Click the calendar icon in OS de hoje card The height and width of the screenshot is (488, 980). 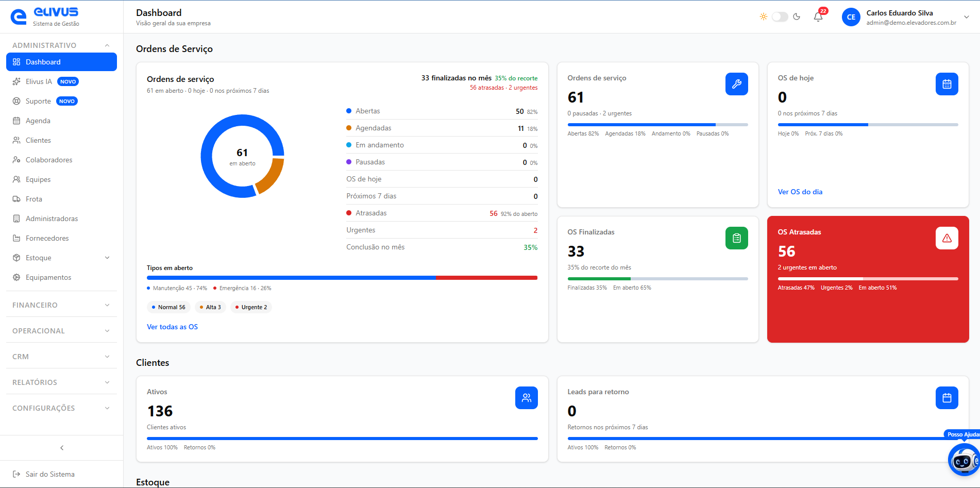947,84
